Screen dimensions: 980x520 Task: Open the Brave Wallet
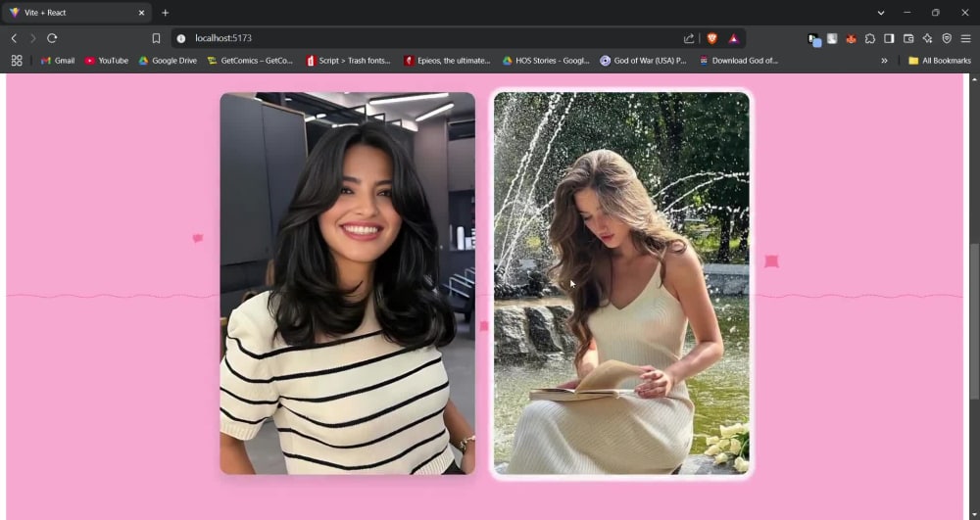908,38
